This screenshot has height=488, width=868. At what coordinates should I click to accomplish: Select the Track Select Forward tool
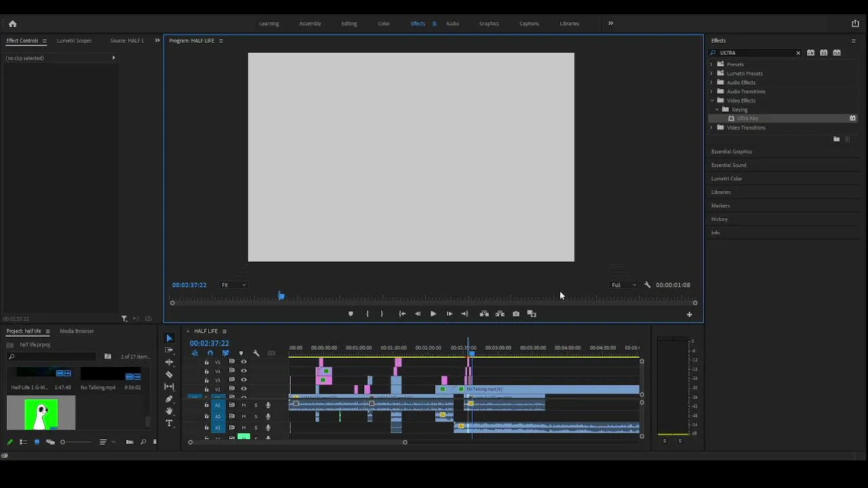click(x=170, y=350)
